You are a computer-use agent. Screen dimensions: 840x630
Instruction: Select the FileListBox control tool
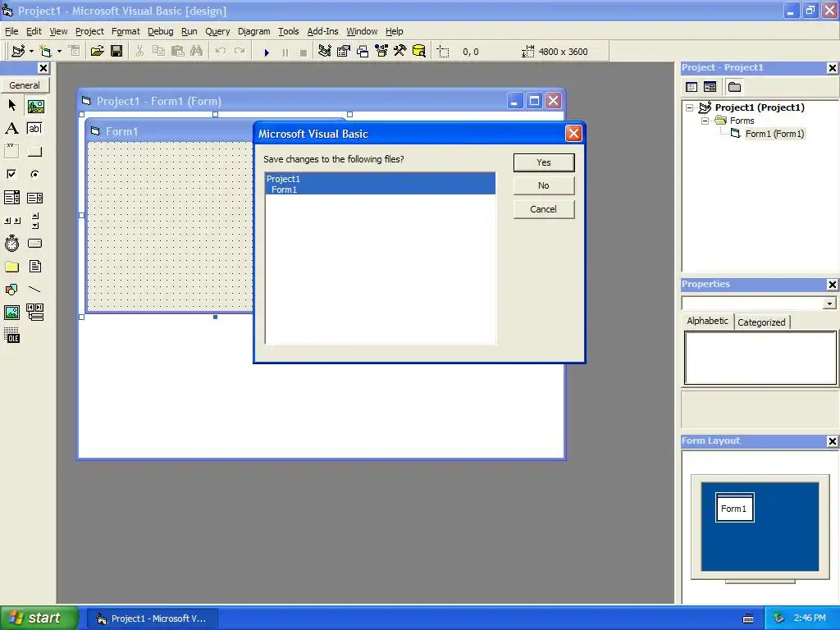coord(35,267)
